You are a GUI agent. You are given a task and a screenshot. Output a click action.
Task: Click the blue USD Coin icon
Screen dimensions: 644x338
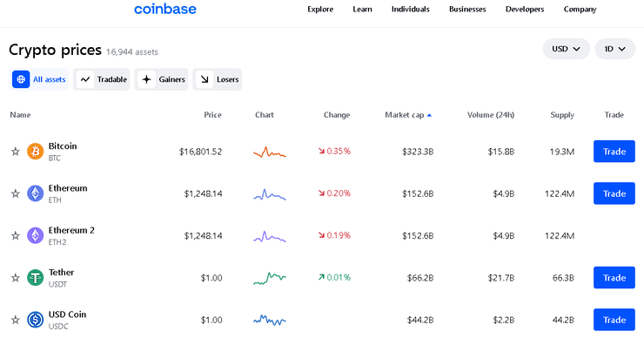coord(36,320)
